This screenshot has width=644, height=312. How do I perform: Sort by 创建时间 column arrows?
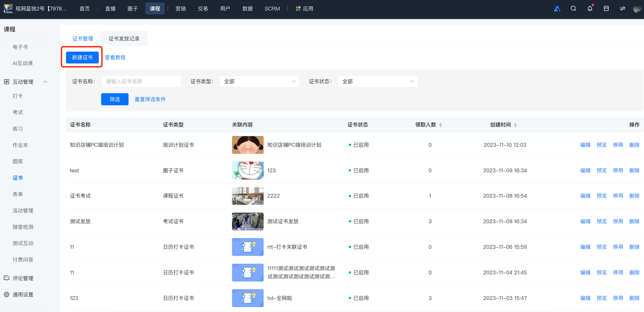click(x=515, y=125)
